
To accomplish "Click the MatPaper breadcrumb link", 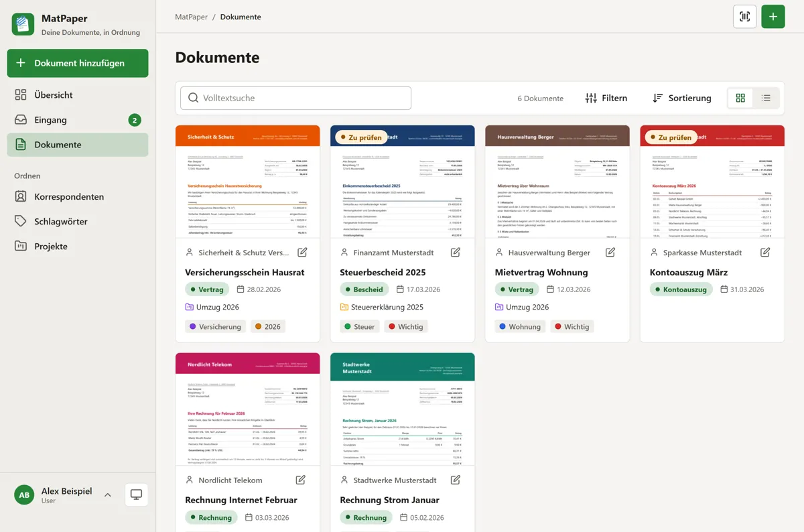I will (191, 17).
